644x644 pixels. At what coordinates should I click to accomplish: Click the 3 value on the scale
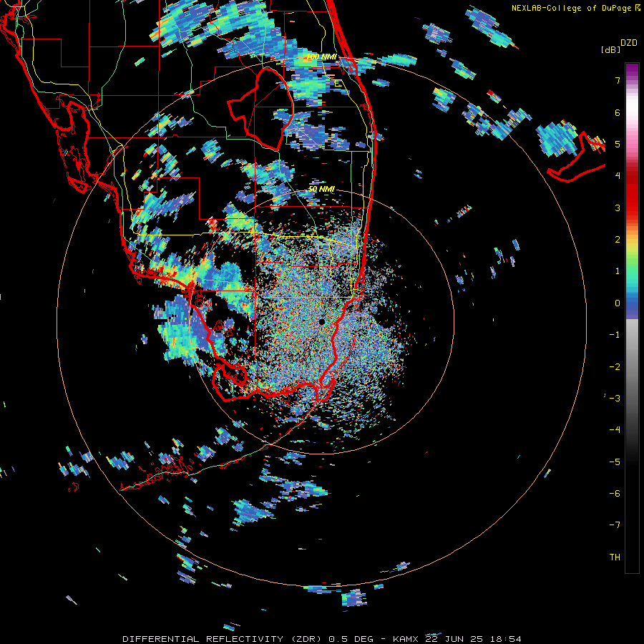click(x=618, y=208)
